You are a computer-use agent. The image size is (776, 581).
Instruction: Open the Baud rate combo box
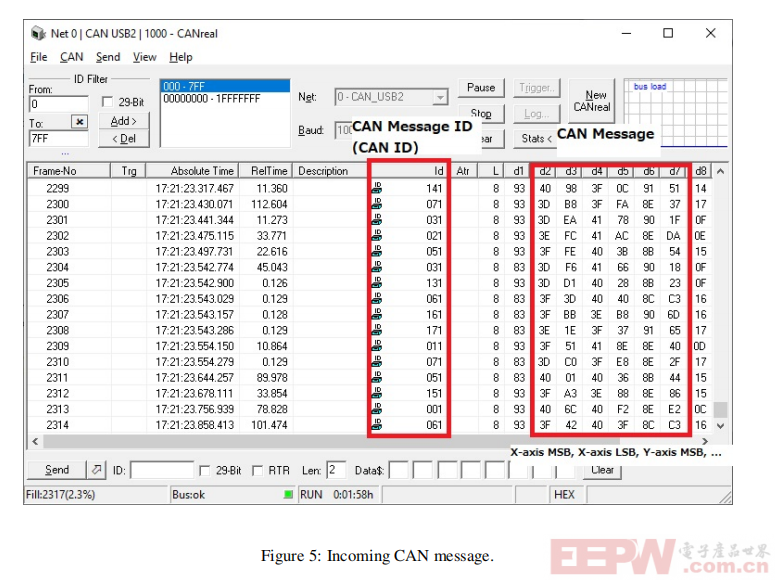point(343,130)
